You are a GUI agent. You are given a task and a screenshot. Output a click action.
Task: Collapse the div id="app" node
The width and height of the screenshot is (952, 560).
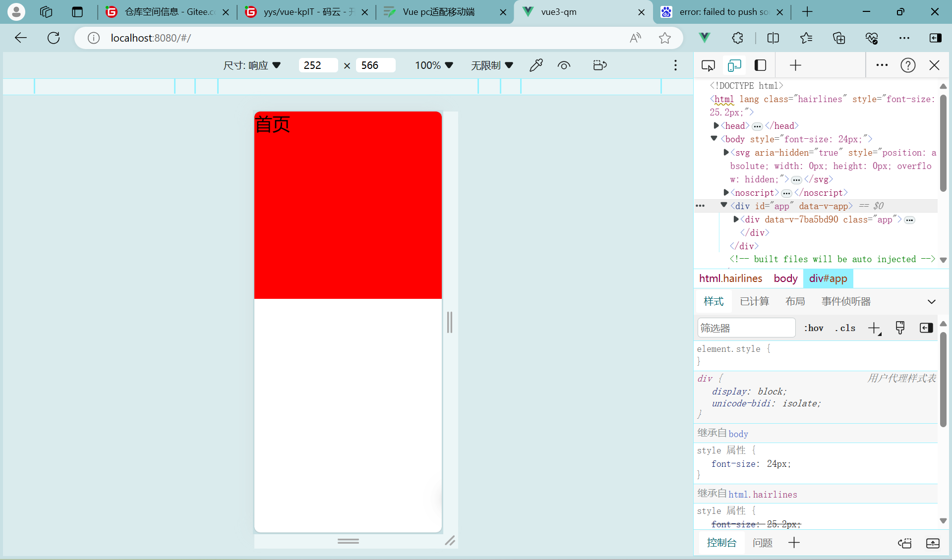[723, 206]
